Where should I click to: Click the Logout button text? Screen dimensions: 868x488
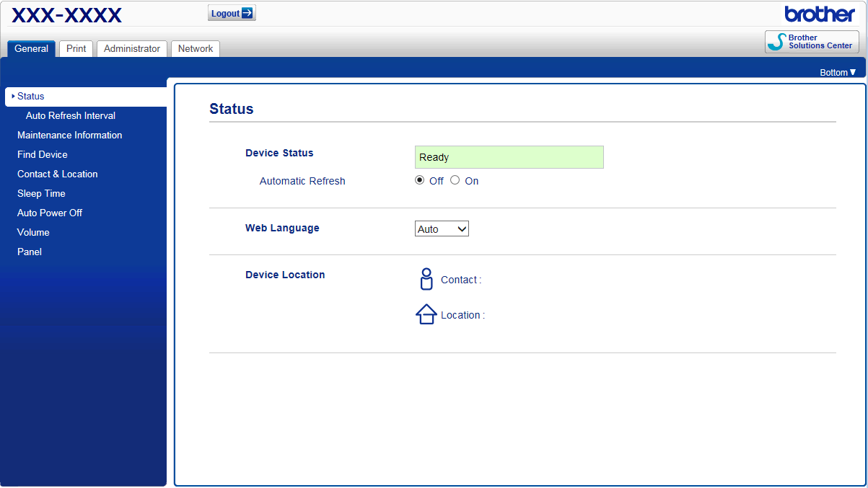click(x=225, y=14)
